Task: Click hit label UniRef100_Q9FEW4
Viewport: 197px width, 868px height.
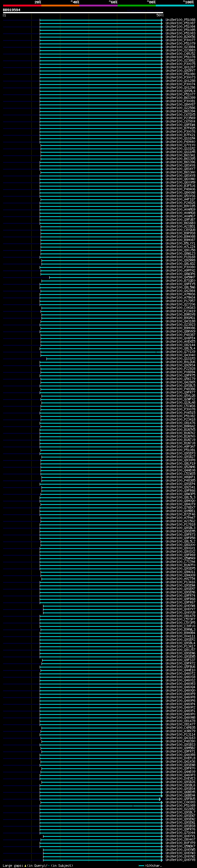Action: (x=180, y=125)
